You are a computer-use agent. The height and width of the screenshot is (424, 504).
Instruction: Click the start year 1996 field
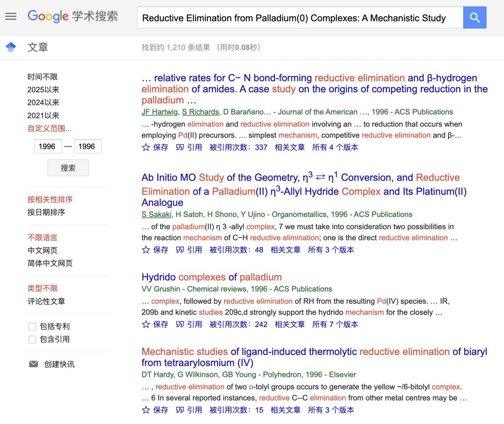pos(48,146)
